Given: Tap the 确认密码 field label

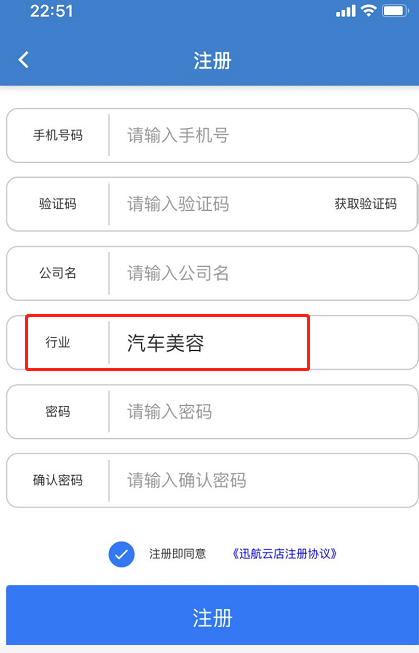Looking at the screenshot, I should pos(58,480).
